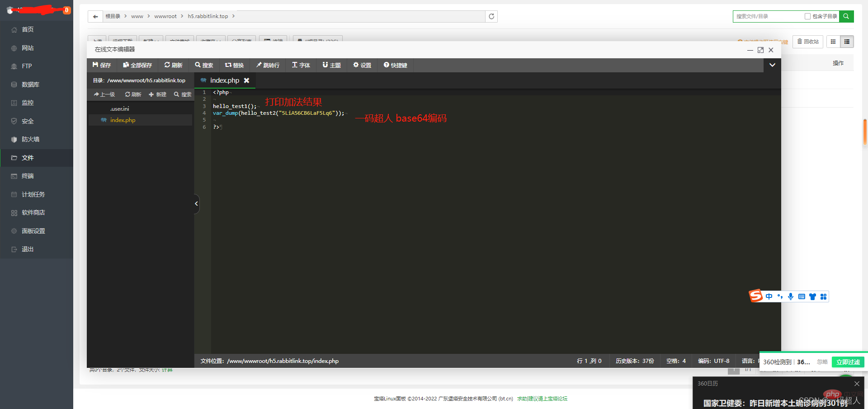Click the 空格: 4 indentation setting
The width and height of the screenshot is (868, 409).
coord(676,361)
